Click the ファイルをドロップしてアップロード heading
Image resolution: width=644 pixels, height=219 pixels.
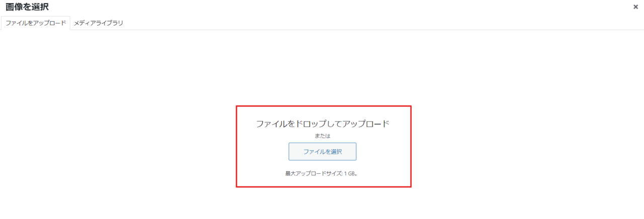click(x=323, y=124)
